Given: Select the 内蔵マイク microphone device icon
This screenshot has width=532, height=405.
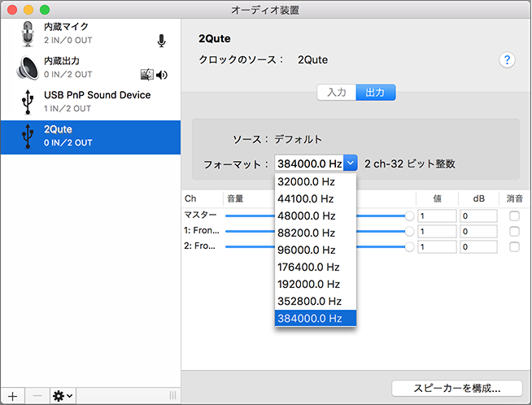Looking at the screenshot, I should click(28, 34).
